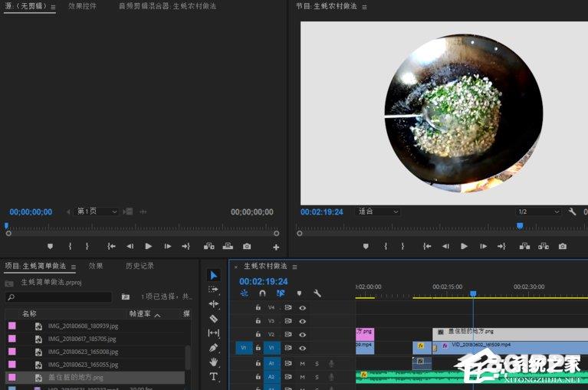Click the Project panel search field
588x390 pixels.
pyautogui.click(x=58, y=297)
